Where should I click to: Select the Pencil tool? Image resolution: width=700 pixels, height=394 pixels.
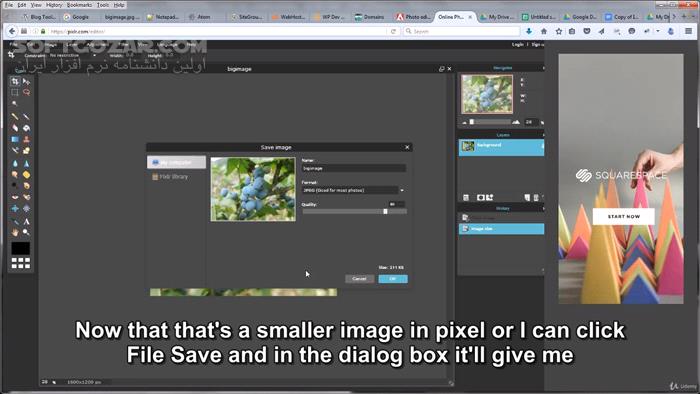click(15, 116)
